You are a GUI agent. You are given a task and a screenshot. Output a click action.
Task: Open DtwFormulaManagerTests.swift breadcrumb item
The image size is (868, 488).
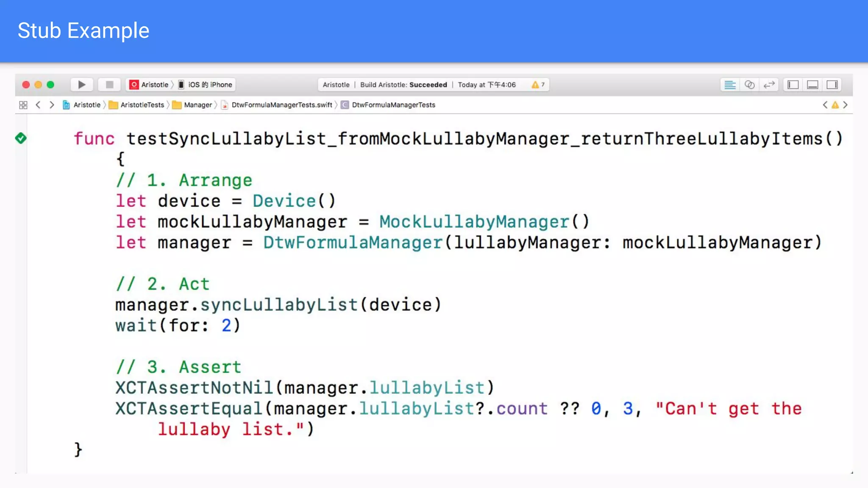(281, 105)
